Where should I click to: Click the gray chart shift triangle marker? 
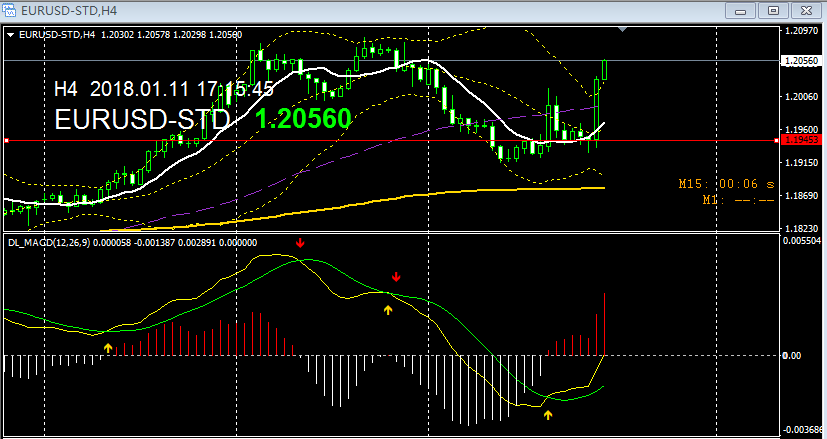tap(624, 30)
